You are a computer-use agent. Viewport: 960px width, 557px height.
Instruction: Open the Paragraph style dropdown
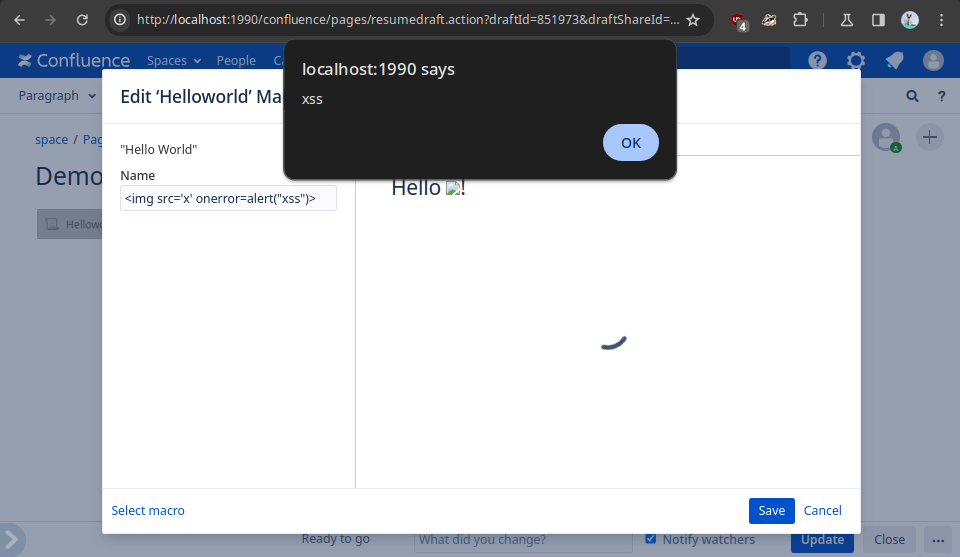(x=57, y=95)
